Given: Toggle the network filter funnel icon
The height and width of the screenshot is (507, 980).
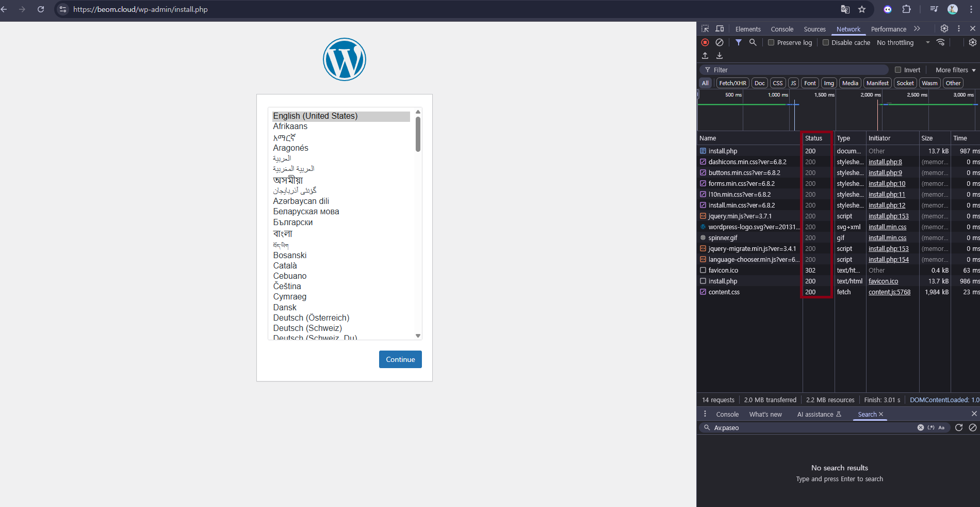Looking at the screenshot, I should pyautogui.click(x=739, y=42).
